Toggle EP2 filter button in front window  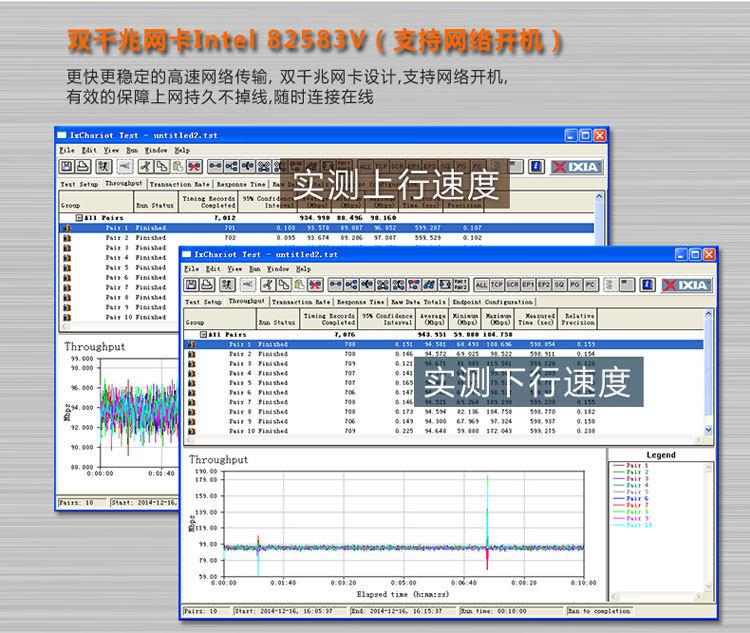[x=544, y=285]
